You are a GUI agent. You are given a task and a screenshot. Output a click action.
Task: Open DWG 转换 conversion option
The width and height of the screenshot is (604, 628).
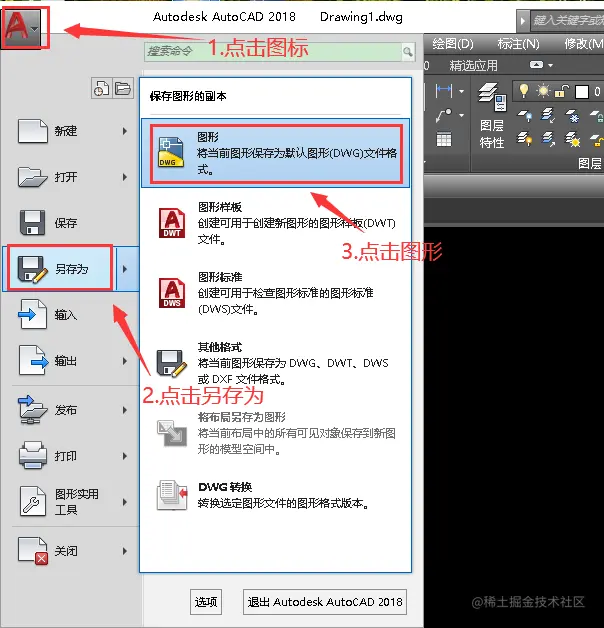click(x=276, y=495)
